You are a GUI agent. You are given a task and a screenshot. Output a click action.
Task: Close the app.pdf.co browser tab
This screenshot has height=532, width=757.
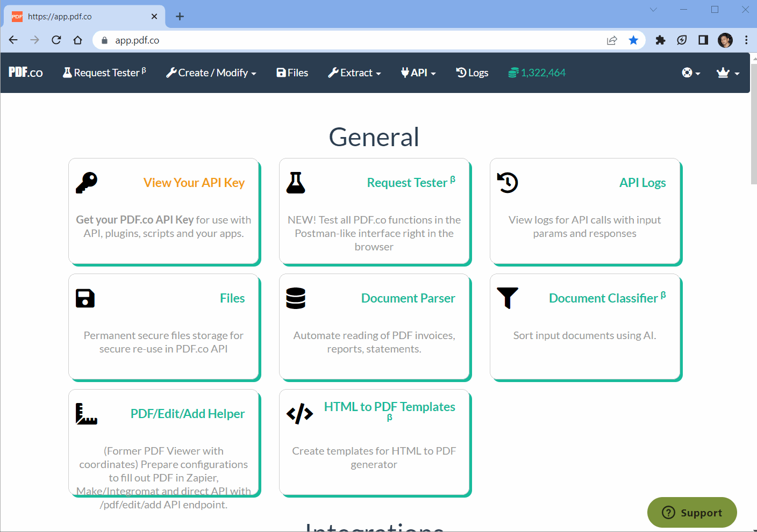tap(154, 17)
